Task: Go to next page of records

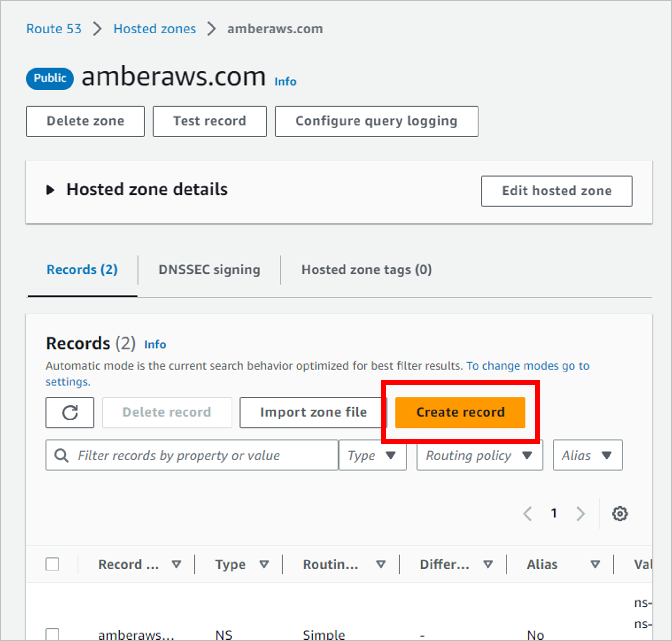Action: [581, 514]
